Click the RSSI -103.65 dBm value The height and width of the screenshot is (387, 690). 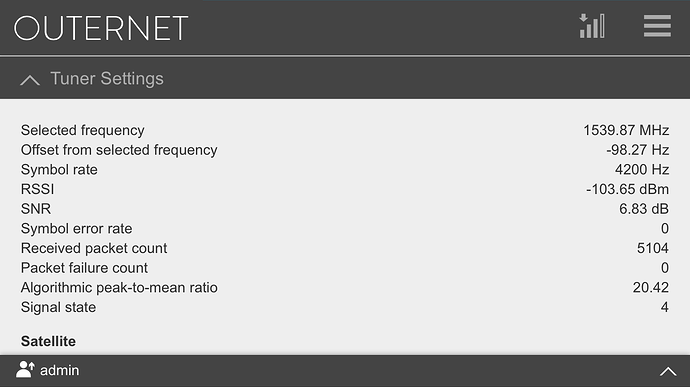pyautogui.click(x=627, y=189)
